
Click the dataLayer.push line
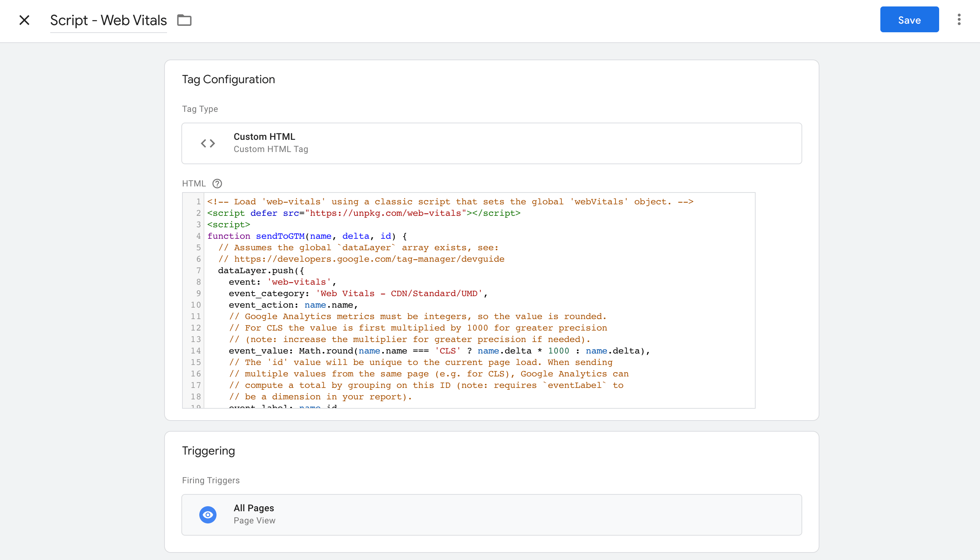261,270
